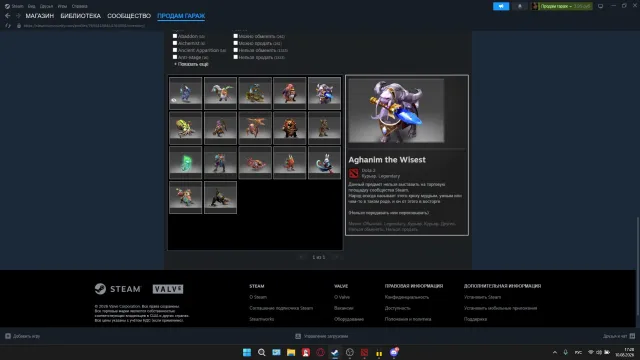640x360 pixels.
Task: Show hidden system tray icons chevron
Action: pos(555,352)
